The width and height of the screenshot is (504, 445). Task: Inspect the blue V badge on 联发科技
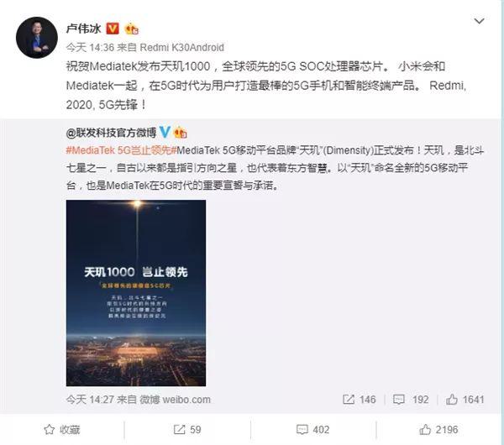[x=165, y=132]
